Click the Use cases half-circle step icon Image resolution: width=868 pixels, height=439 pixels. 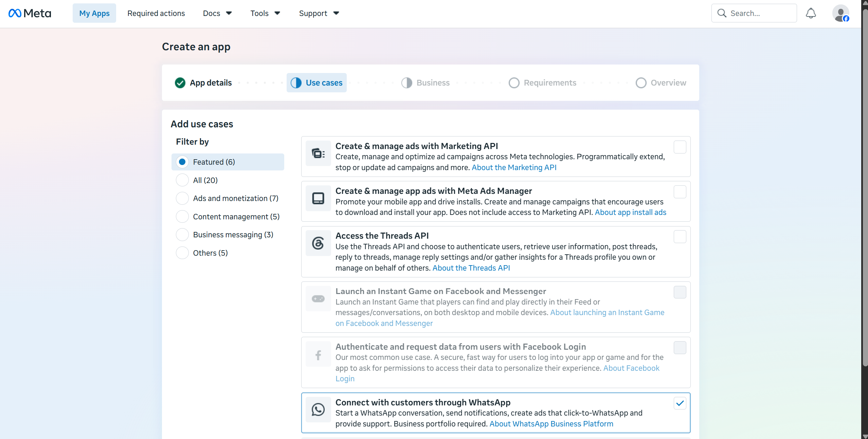pos(296,83)
